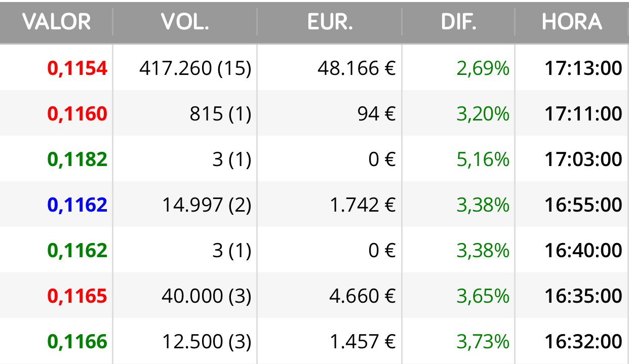This screenshot has height=364, width=629.
Task: Click volume 14.997 (2) cell
Action: (207, 205)
